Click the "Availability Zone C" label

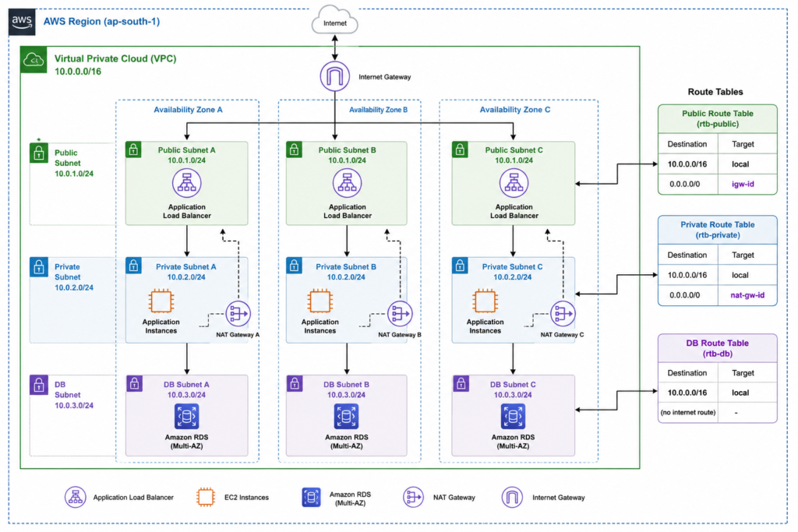(515, 109)
